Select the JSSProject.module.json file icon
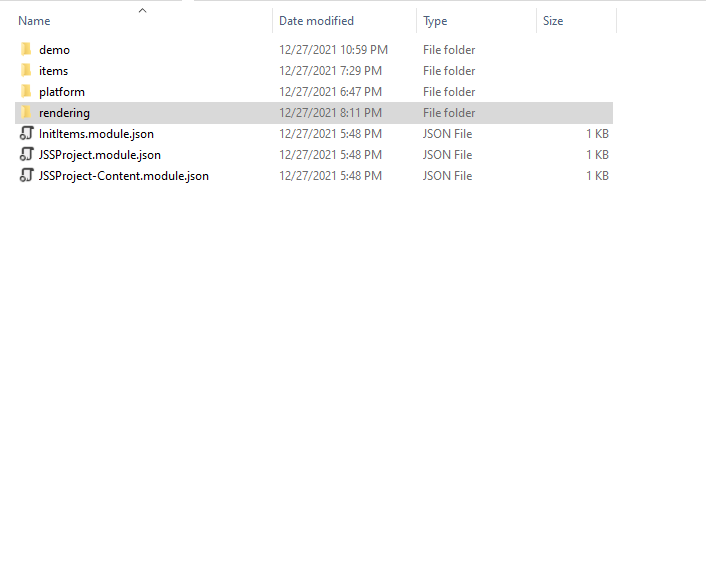The image size is (706, 588). click(x=27, y=154)
